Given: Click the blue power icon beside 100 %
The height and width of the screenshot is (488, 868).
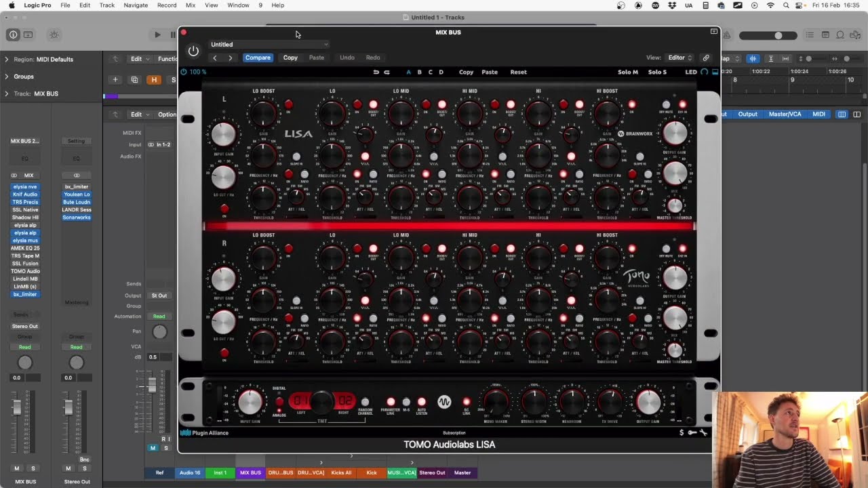Looking at the screenshot, I should [184, 72].
